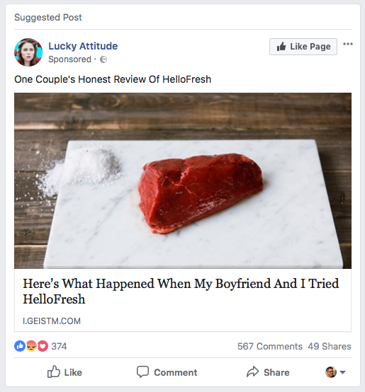Like this post with the Like button
Screen dimensions: 365x392
(65, 372)
